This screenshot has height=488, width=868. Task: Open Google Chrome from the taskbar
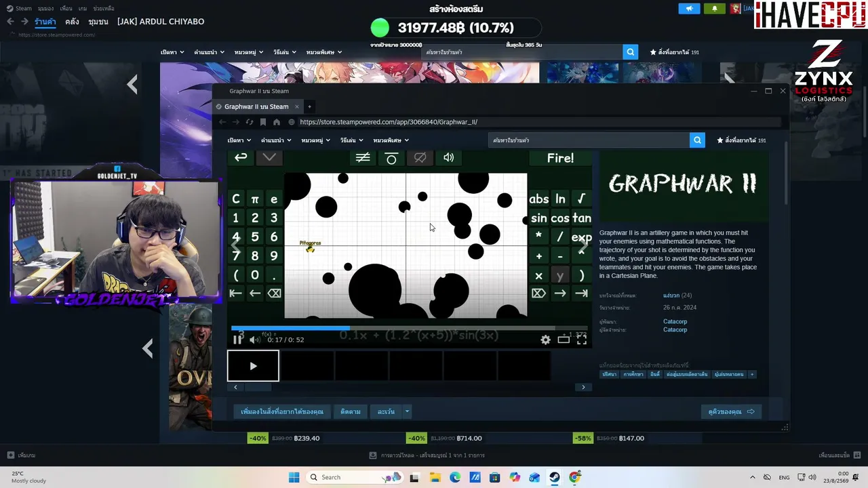[575, 477]
